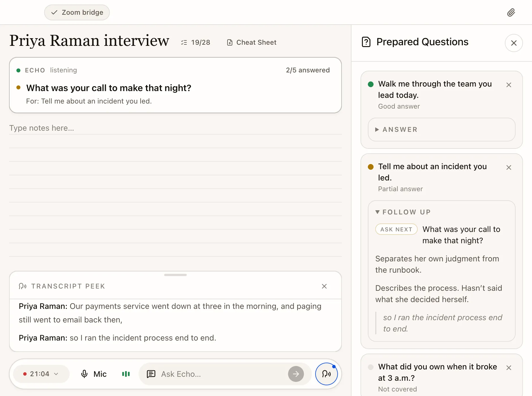Open the 19/28 checklist counter
Image resolution: width=532 pixels, height=396 pixels.
click(196, 42)
